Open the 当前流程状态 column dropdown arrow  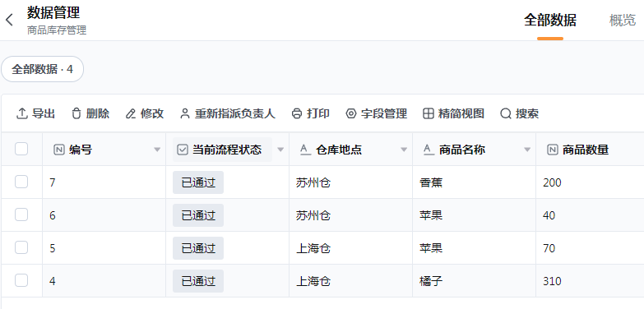[x=280, y=150]
